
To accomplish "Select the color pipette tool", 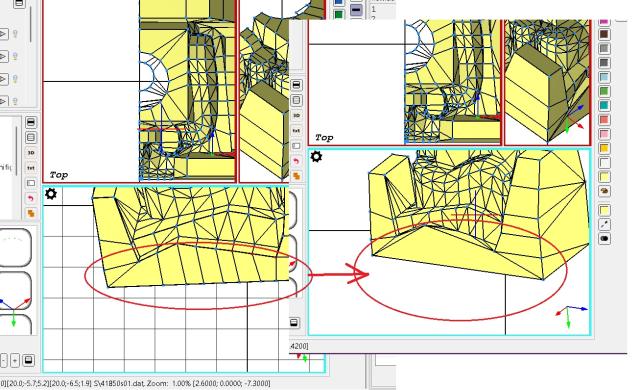I will point(604,224).
